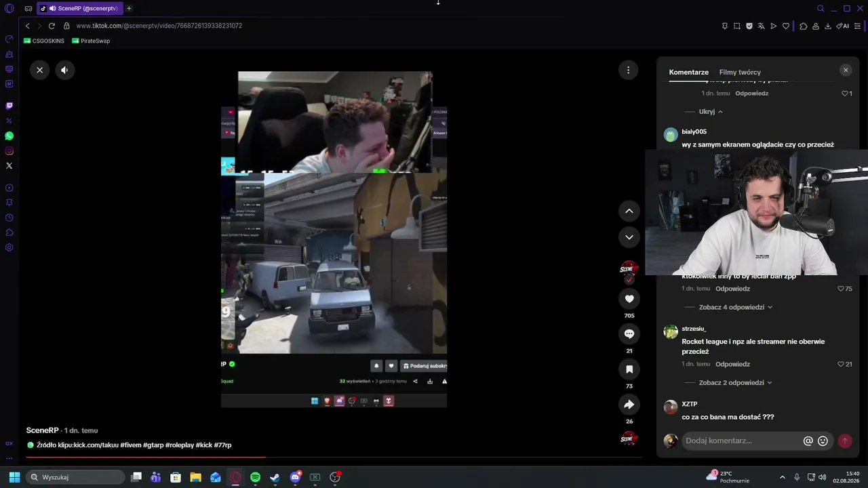Viewport: 868px width, 488px height.
Task: Seek on the video progress bar
Action: [332, 457]
